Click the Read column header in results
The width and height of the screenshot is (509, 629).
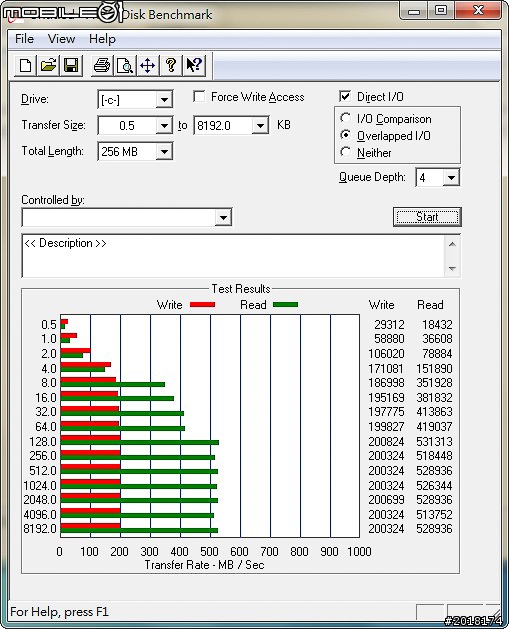pyautogui.click(x=430, y=305)
